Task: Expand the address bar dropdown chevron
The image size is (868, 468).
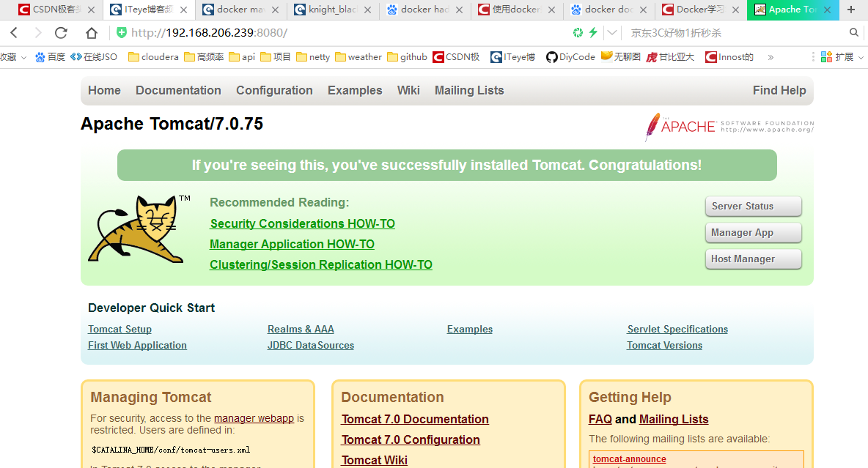Action: click(x=611, y=33)
